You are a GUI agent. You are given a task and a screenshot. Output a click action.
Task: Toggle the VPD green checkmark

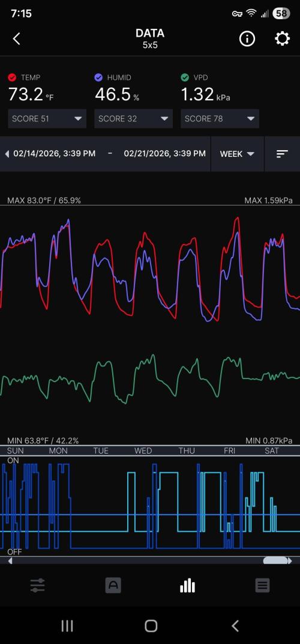[185, 77]
